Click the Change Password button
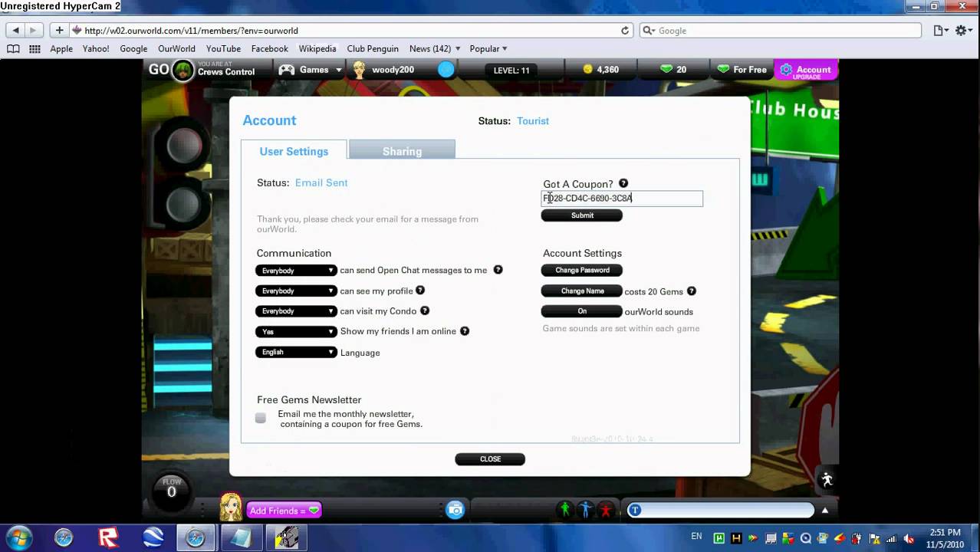The height and width of the screenshot is (552, 980). (582, 270)
